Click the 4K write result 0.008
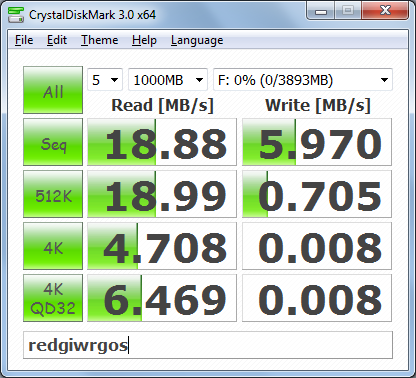The image size is (416, 378). (x=317, y=246)
